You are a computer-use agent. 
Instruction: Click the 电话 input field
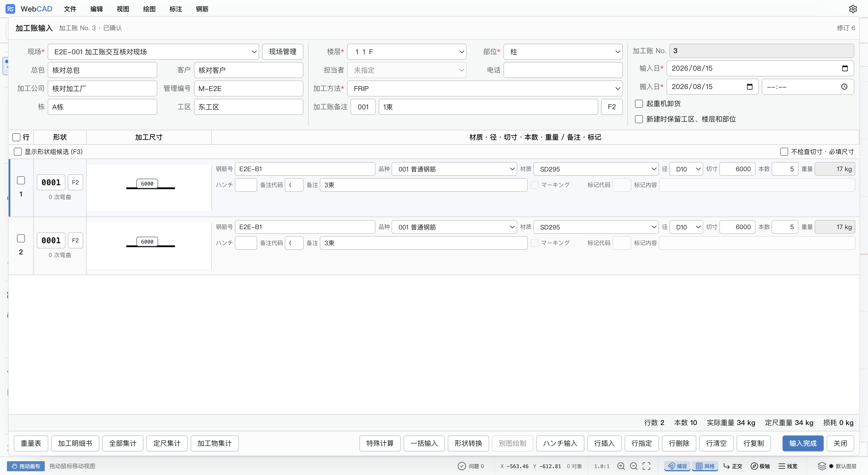click(563, 70)
